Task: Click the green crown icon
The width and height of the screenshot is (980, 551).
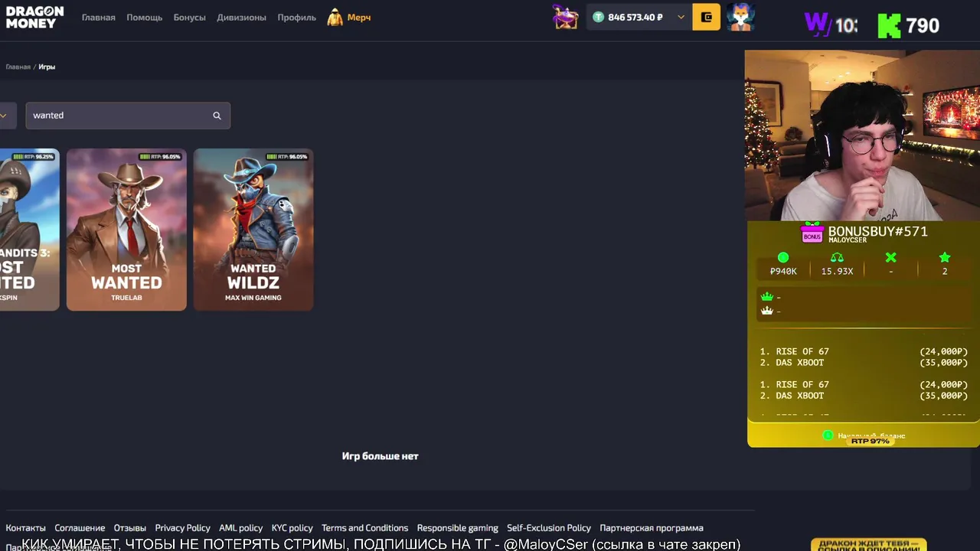Action: pyautogui.click(x=767, y=296)
